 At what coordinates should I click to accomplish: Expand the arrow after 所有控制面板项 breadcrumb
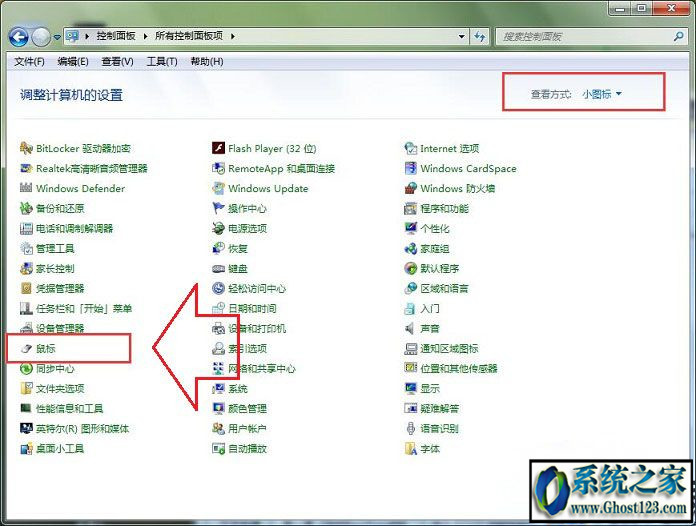(x=233, y=36)
